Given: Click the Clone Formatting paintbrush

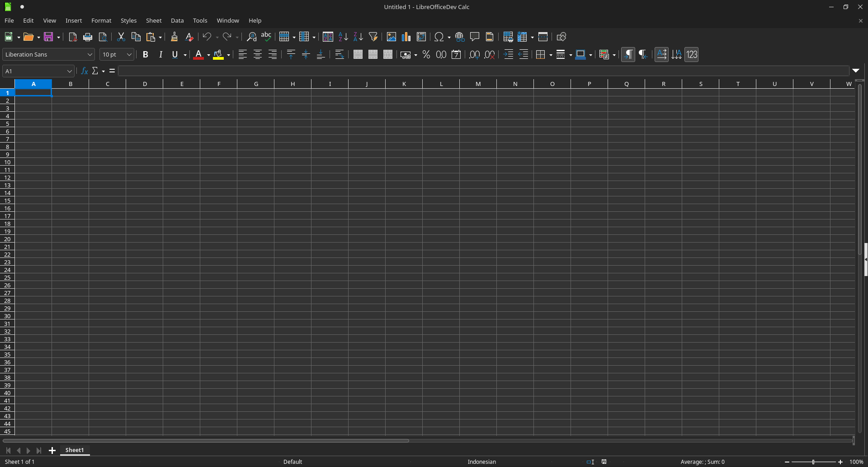Looking at the screenshot, I should click(174, 37).
